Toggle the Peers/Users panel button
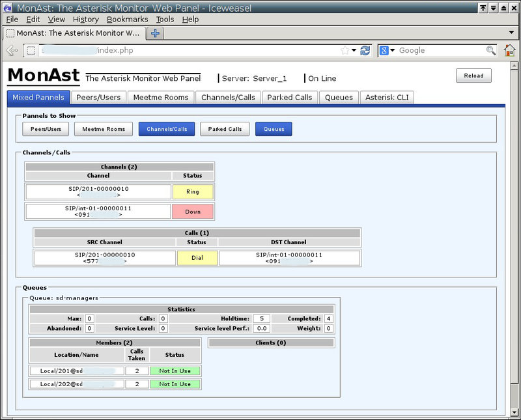Viewport: 521px width, 420px height. coord(46,129)
